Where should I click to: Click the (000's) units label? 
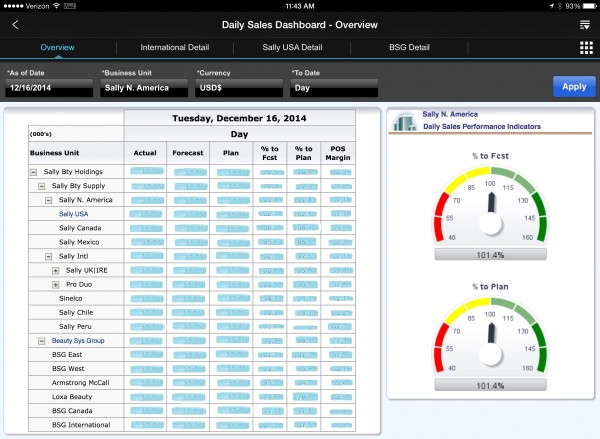point(41,134)
